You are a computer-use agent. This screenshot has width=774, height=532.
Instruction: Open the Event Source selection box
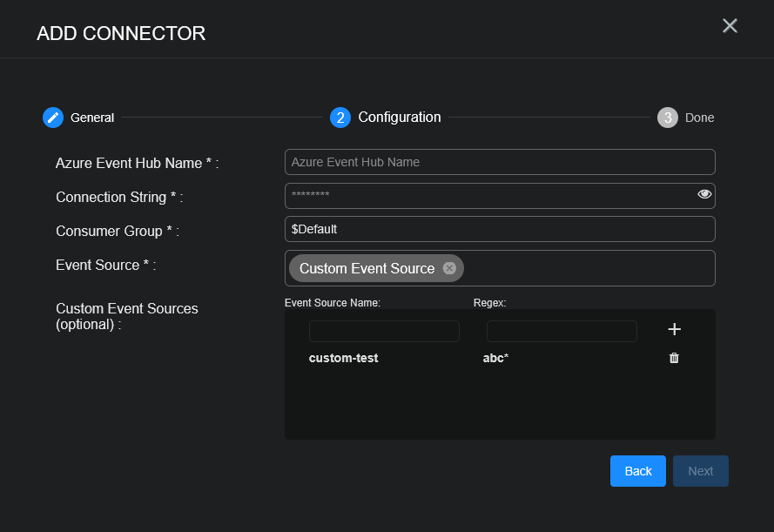pos(588,268)
